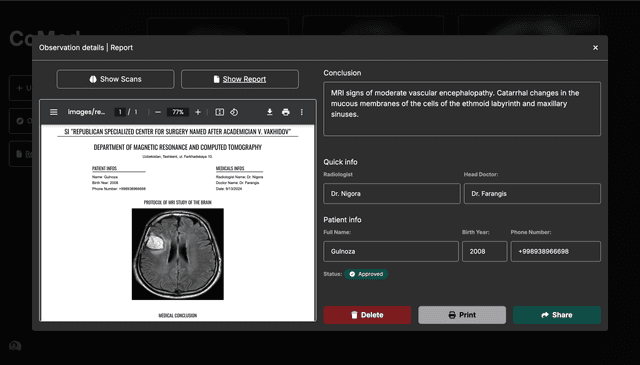
Task: Click the fit-to-page icon in PDF toolbar
Action: coord(220,112)
